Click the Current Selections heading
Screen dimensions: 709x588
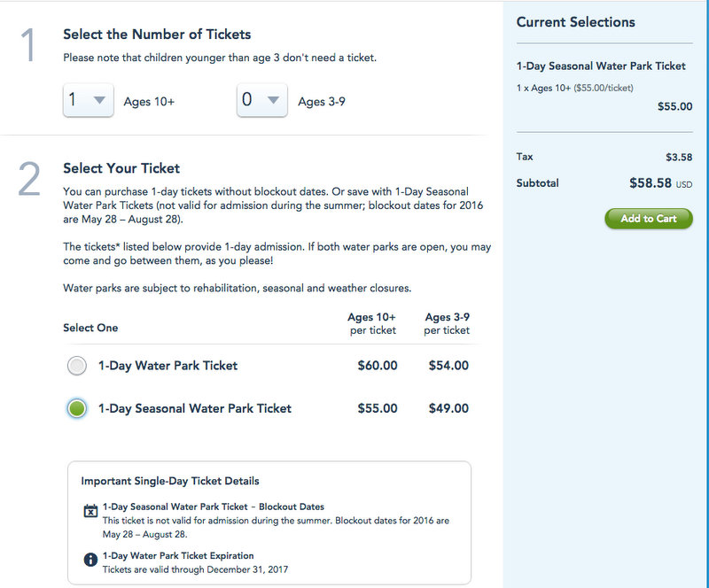point(575,21)
